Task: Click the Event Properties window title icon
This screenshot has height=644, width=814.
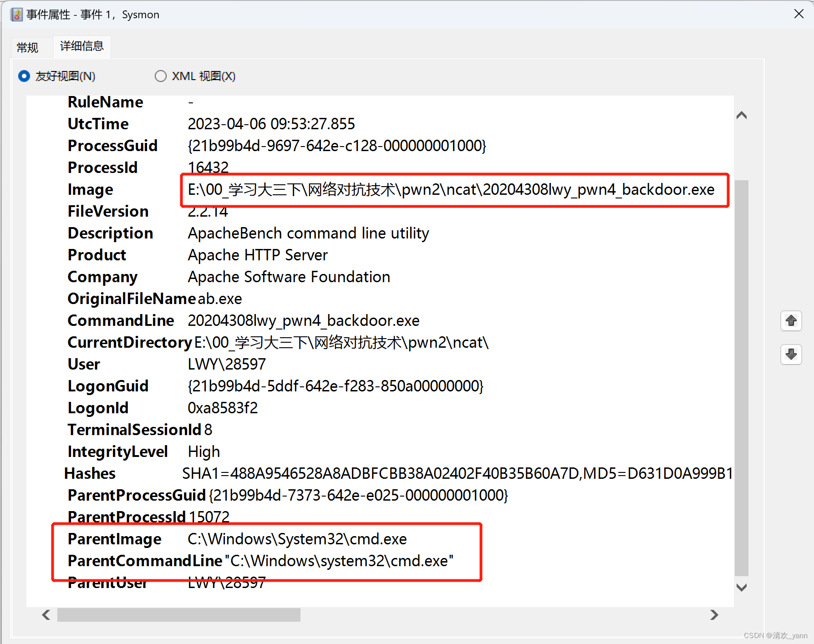Action: tap(16, 15)
